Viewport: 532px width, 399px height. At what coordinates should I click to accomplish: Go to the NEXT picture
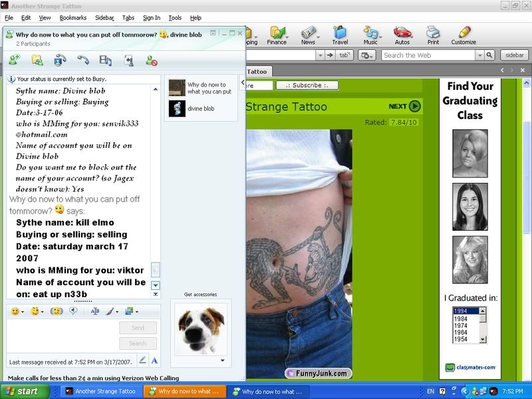404,106
